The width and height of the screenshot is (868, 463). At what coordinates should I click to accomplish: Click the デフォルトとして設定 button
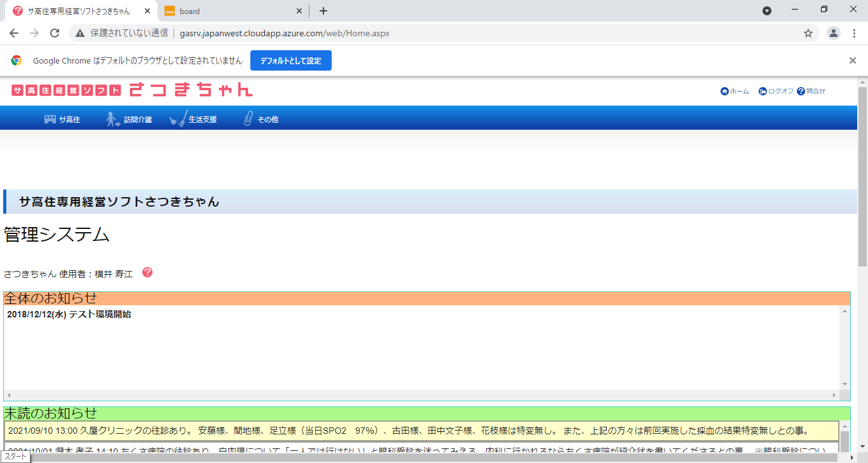[290, 60]
